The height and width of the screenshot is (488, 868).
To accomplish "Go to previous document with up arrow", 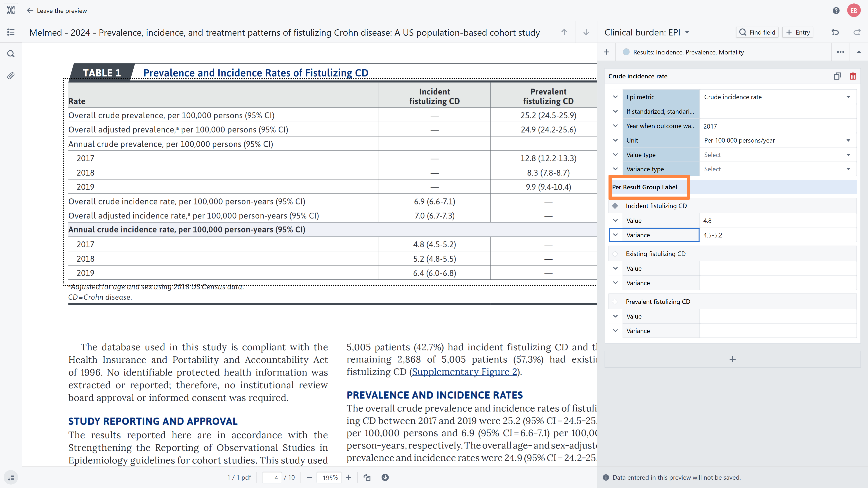I will click(564, 32).
